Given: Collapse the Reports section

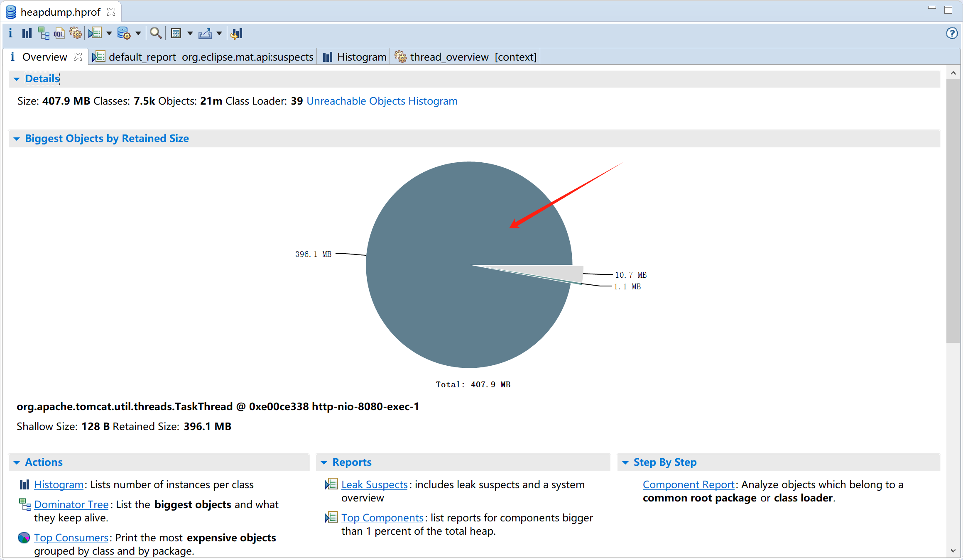Looking at the screenshot, I should tap(324, 462).
